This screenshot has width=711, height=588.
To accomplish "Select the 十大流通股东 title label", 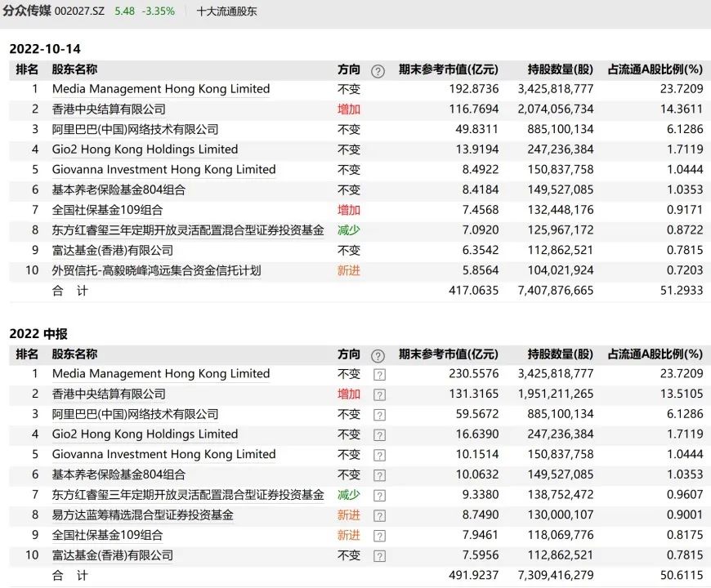I will point(226,11).
